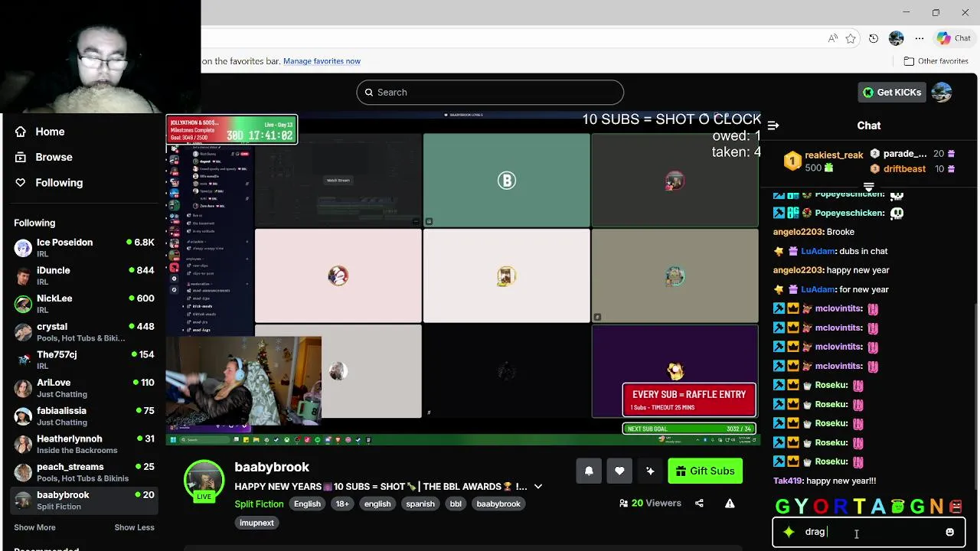Toggle stream notifications bell
Screen dimensions: 980x551
(589, 471)
